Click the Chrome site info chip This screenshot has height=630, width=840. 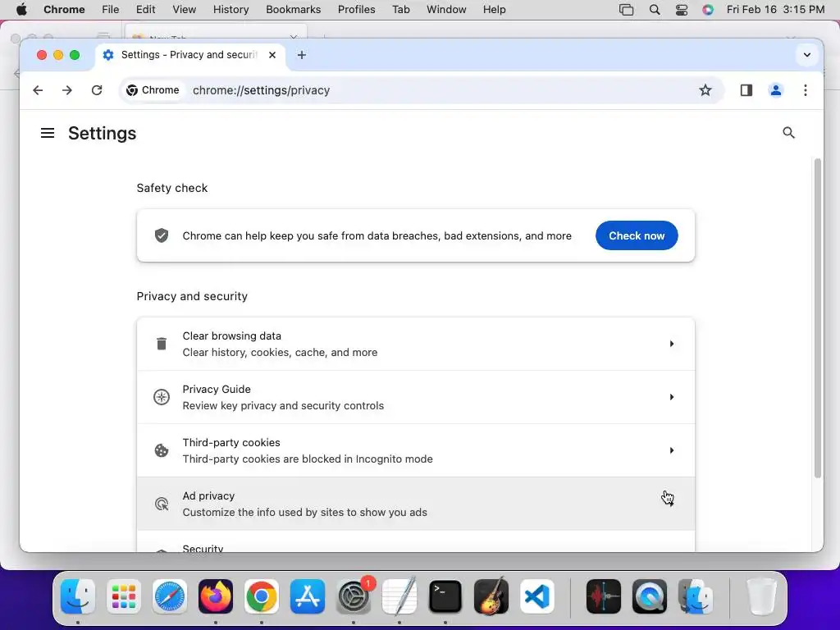point(153,90)
